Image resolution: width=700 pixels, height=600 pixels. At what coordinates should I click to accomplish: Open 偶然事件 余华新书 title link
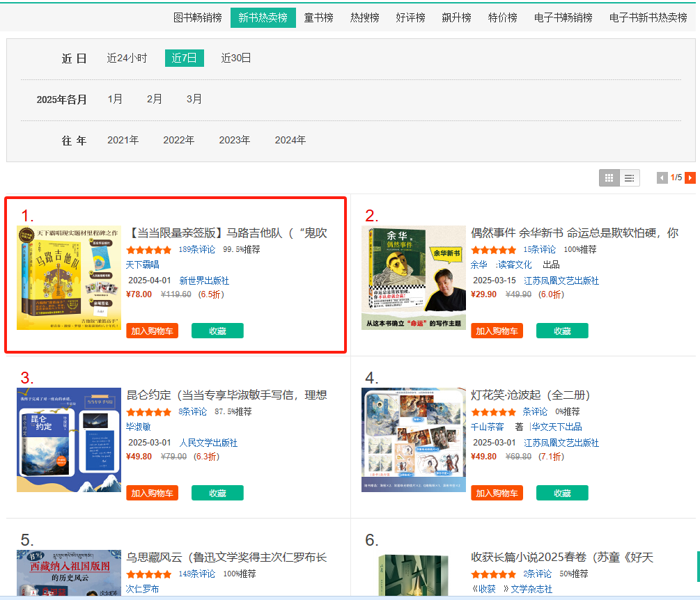575,233
